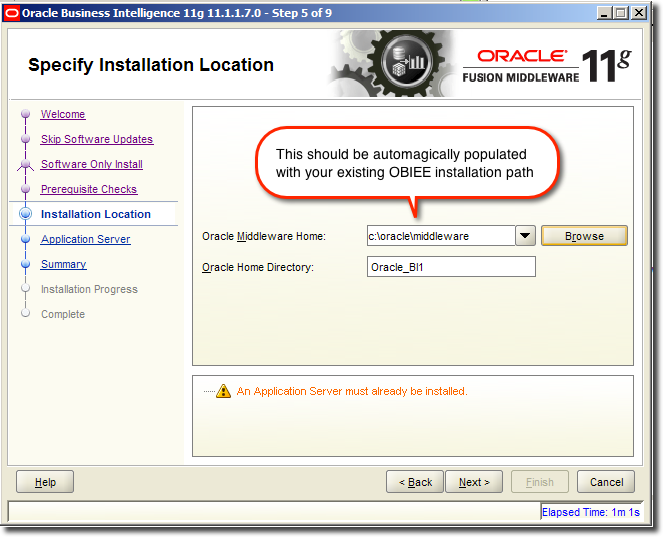This screenshot has height=537, width=663.
Task: Click the Oracle icon in title bar
Action: click(x=12, y=13)
